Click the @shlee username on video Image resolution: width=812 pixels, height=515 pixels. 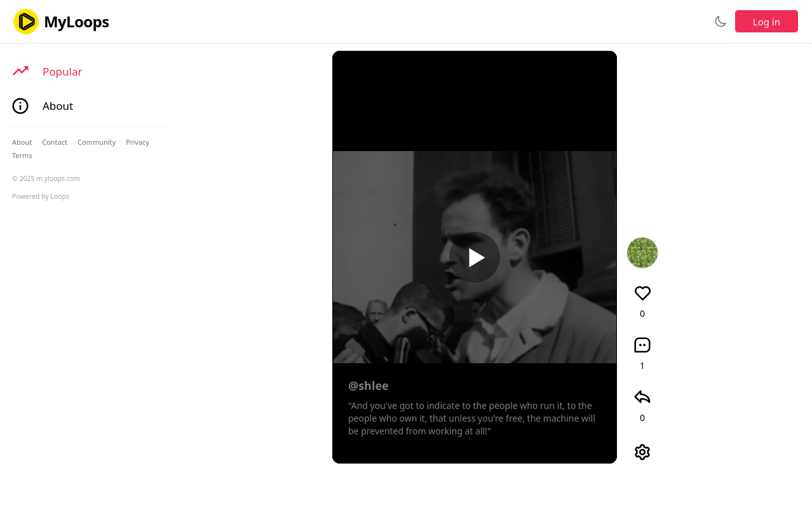coord(368,385)
